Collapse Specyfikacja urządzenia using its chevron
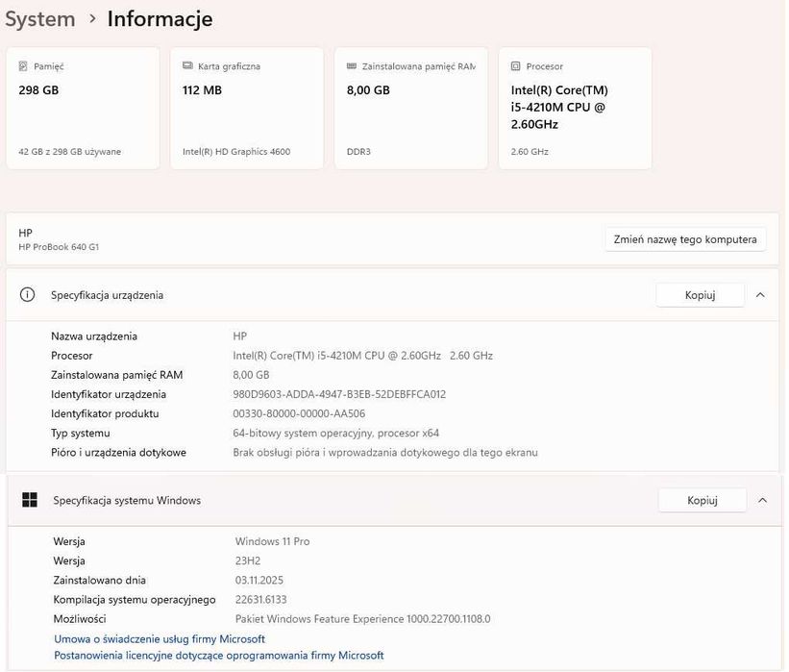This screenshot has width=789, height=672. (760, 295)
